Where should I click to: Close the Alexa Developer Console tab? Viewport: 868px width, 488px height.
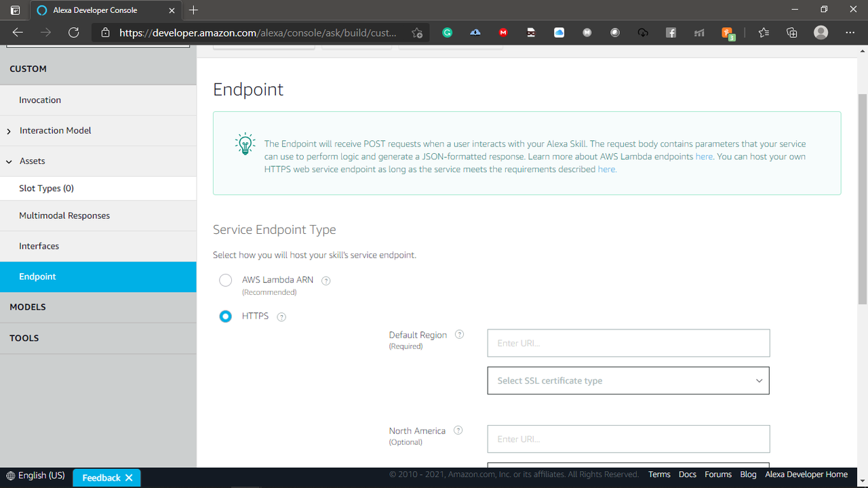(x=172, y=10)
